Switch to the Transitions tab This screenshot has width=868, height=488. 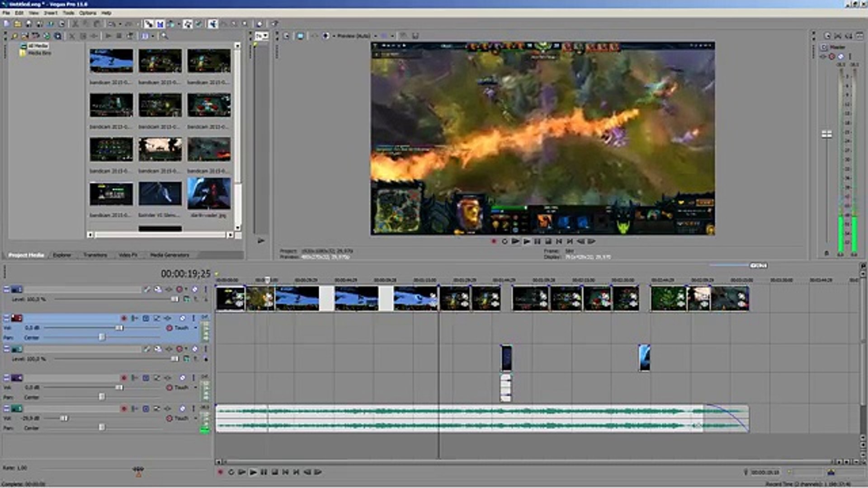(x=95, y=255)
